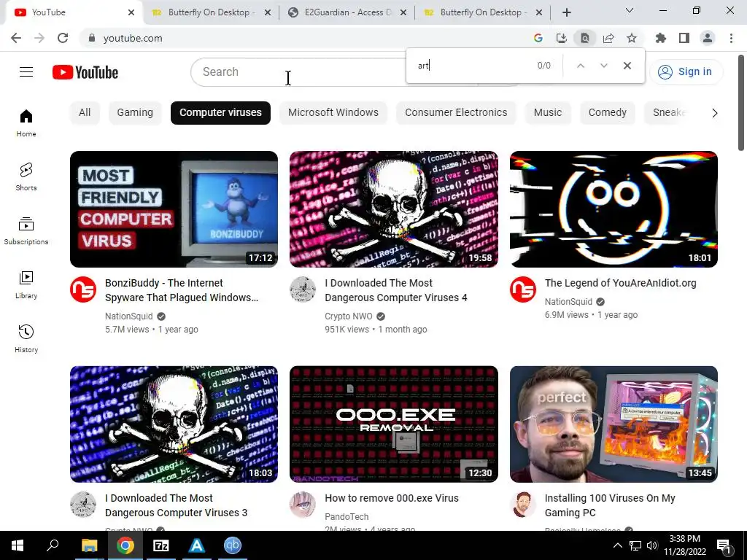
Task: Open Subscriptions in the sidebar
Action: (x=26, y=231)
